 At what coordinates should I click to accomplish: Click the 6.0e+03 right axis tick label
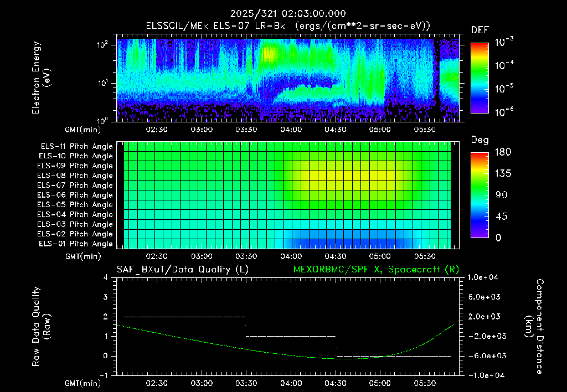pyautogui.click(x=484, y=297)
